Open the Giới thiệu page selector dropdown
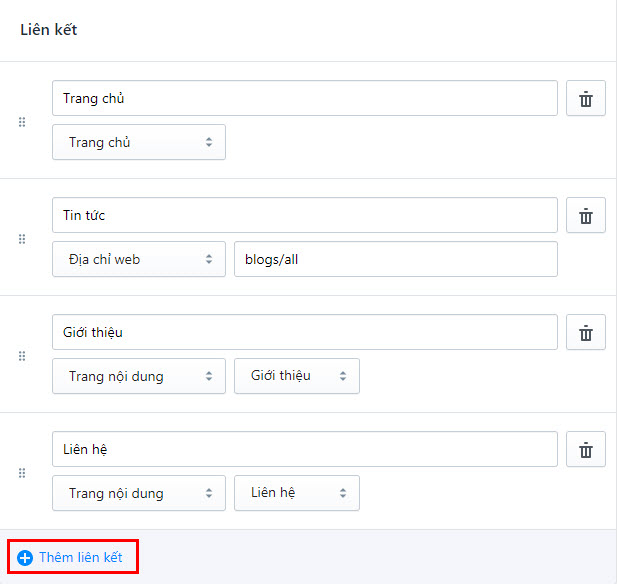The image size is (617, 584). tap(297, 376)
